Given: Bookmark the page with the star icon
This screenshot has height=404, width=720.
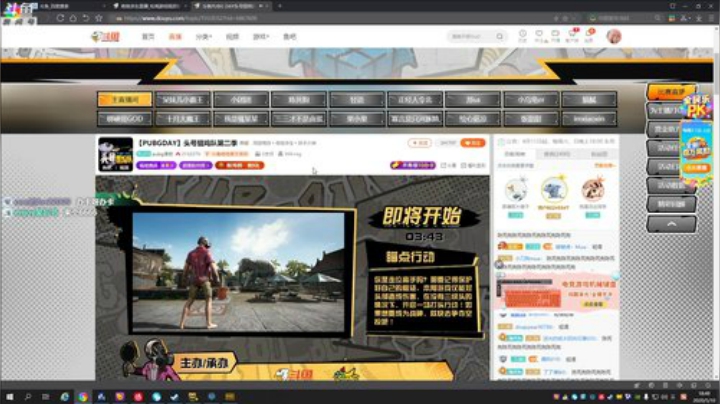Looking at the screenshot, I should (98, 18).
